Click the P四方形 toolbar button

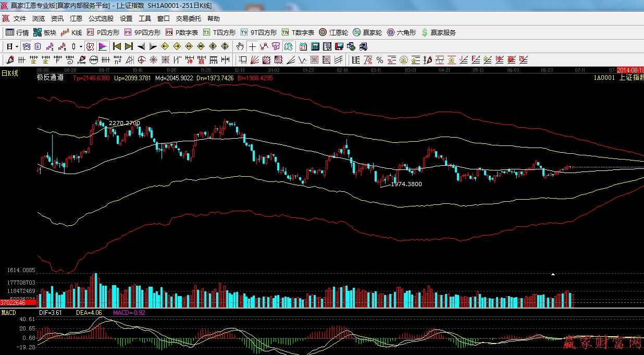pos(104,32)
